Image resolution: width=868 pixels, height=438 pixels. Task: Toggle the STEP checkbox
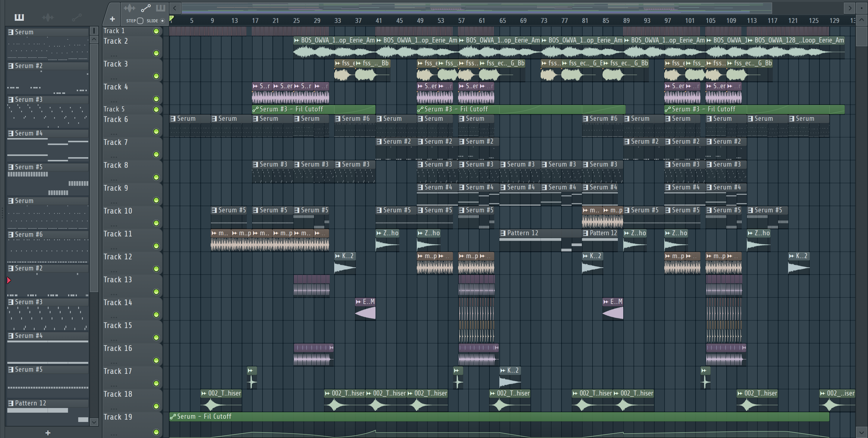[x=140, y=21]
